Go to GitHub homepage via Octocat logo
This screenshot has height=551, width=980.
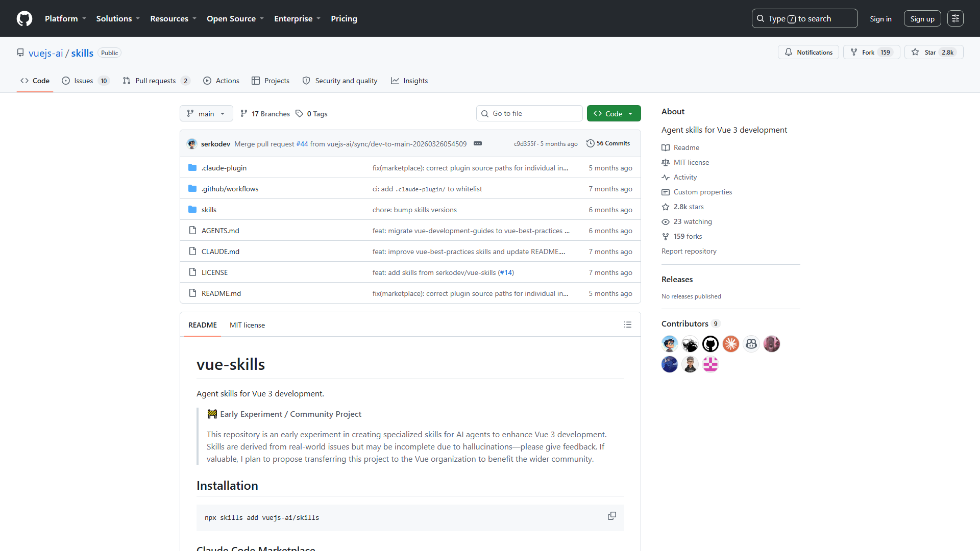pos(24,18)
